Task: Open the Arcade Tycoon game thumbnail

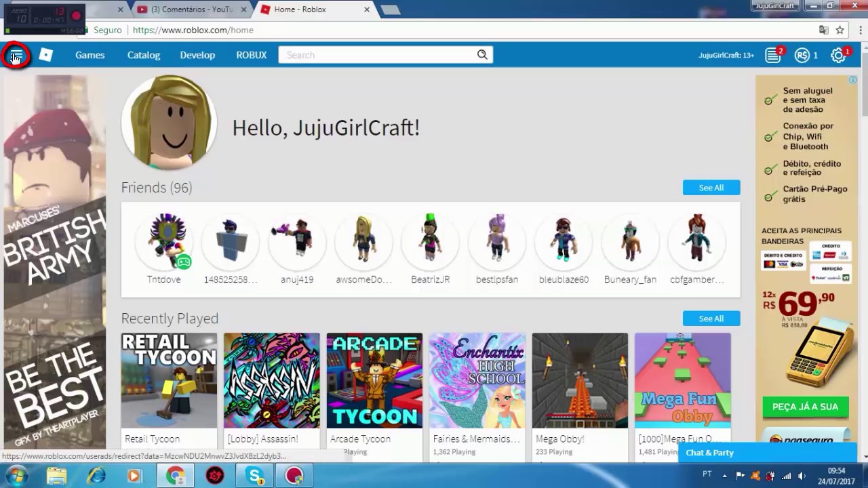Action: point(374,380)
